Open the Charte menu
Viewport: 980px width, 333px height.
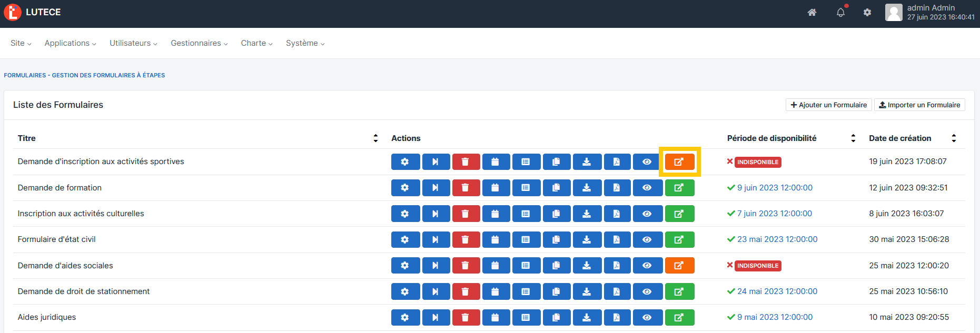click(256, 43)
